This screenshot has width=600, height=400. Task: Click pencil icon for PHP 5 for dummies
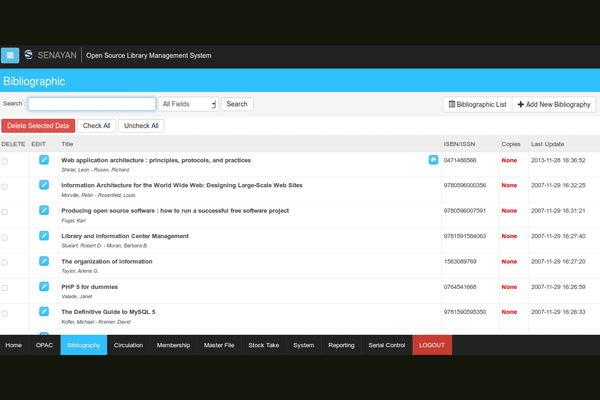click(44, 287)
